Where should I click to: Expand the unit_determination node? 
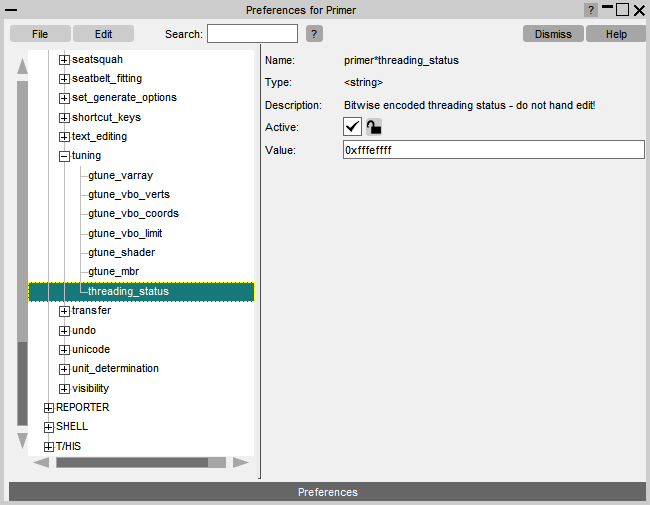click(64, 369)
